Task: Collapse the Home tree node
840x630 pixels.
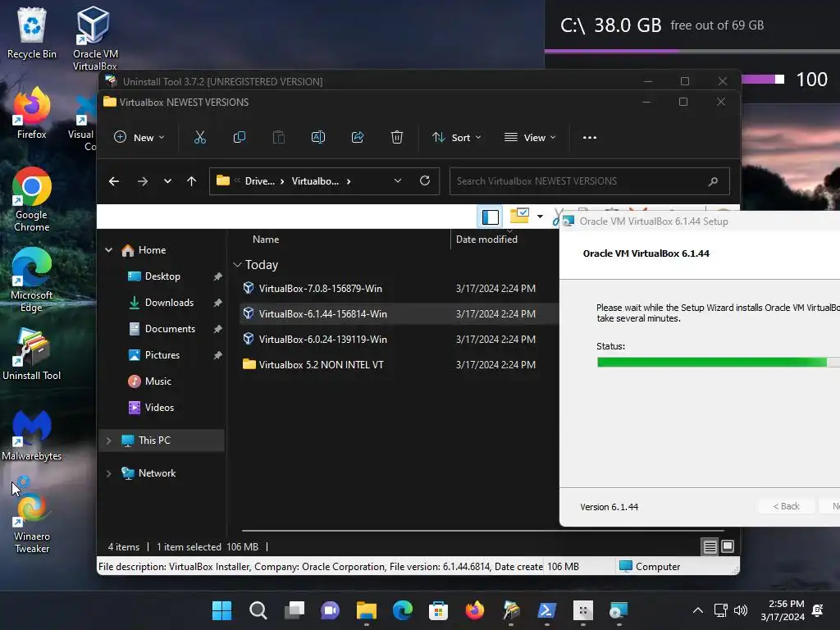Action: click(x=109, y=249)
